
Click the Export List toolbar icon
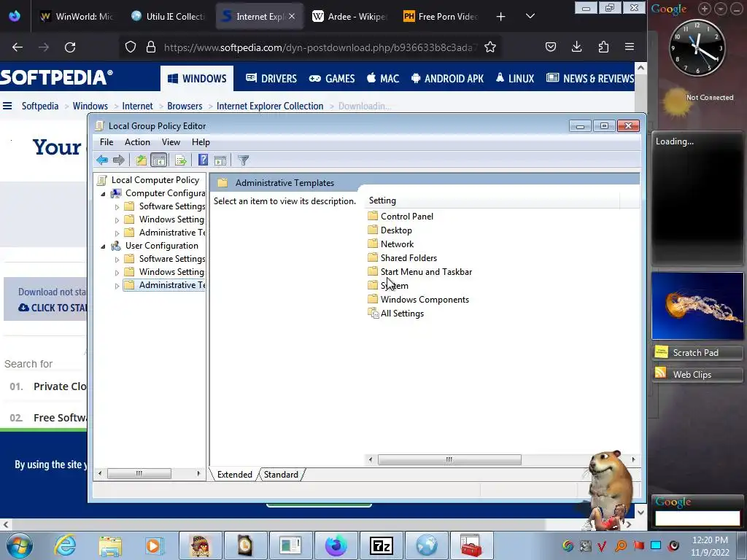(181, 160)
